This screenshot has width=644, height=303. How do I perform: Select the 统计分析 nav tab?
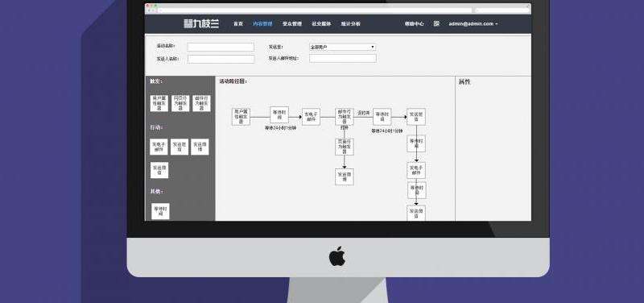(350, 24)
